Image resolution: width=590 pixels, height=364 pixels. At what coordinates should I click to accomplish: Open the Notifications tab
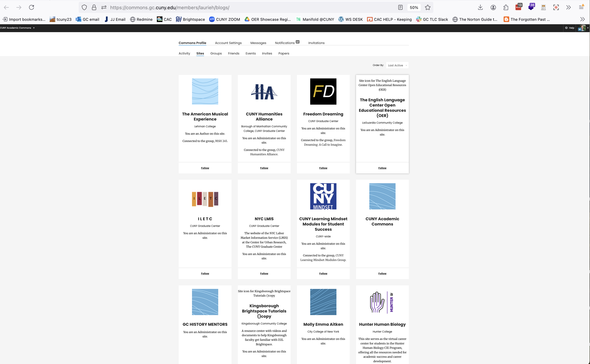287,43
